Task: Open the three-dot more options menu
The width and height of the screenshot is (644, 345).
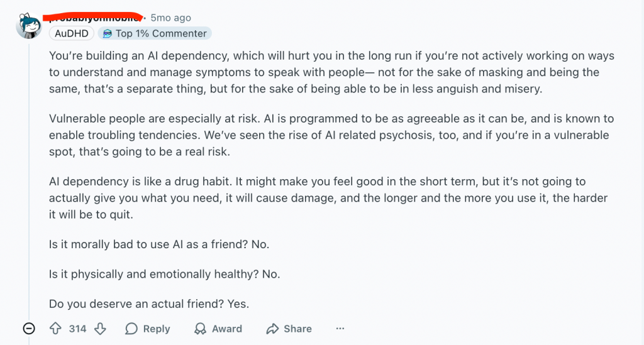Action: (340, 329)
